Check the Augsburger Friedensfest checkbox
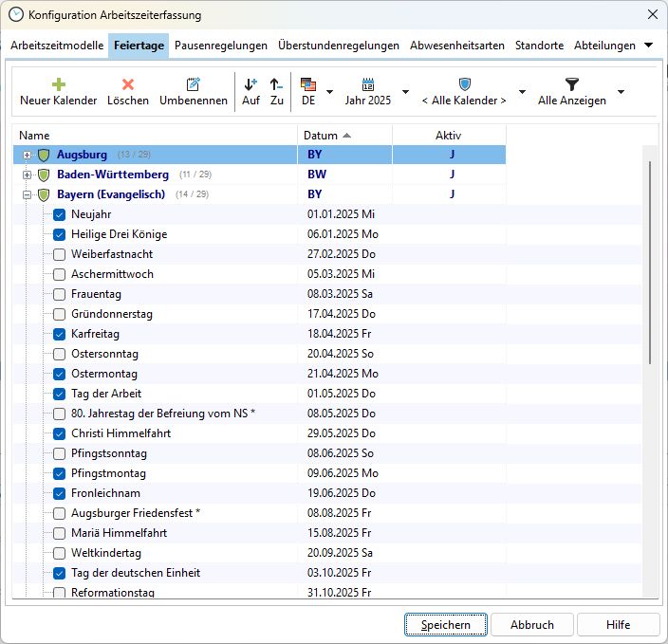The width and height of the screenshot is (668, 644). 59,513
